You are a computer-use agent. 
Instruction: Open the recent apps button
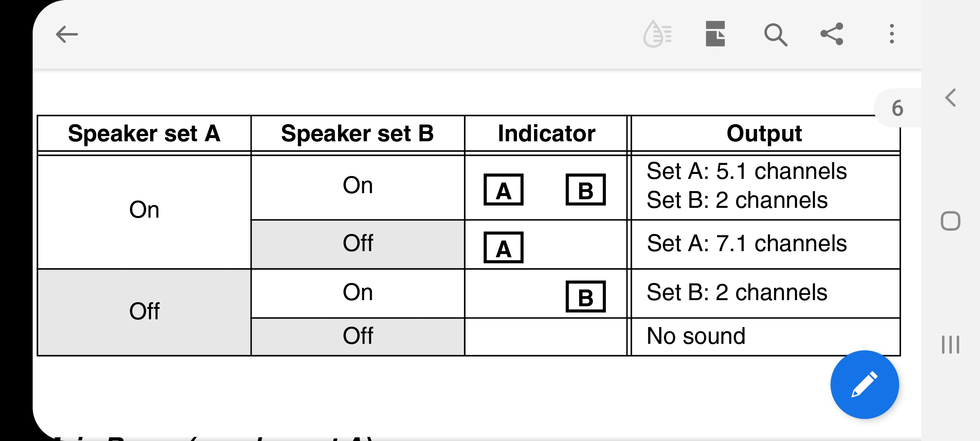[x=951, y=344]
